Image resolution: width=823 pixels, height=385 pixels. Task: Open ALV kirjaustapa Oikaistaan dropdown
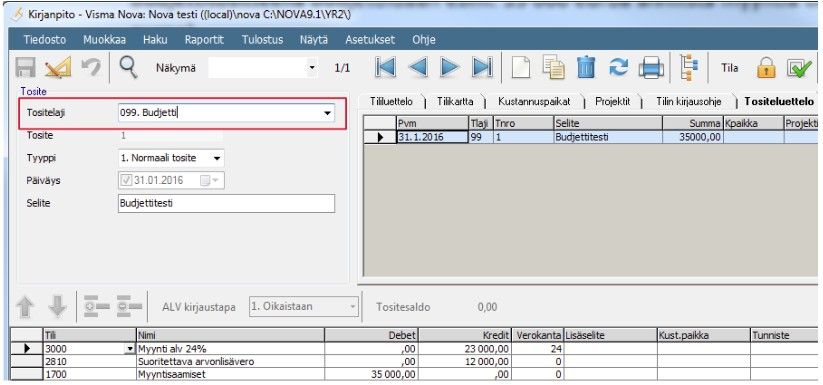click(x=353, y=307)
